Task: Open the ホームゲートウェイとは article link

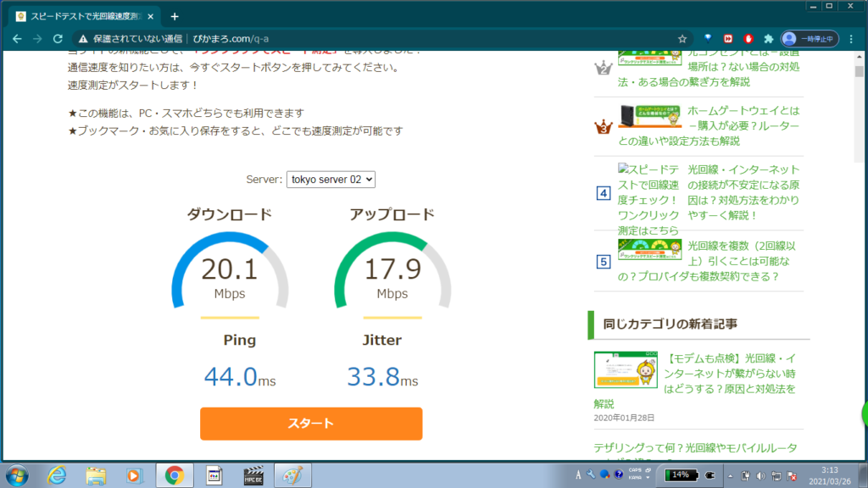Action: tap(709, 126)
